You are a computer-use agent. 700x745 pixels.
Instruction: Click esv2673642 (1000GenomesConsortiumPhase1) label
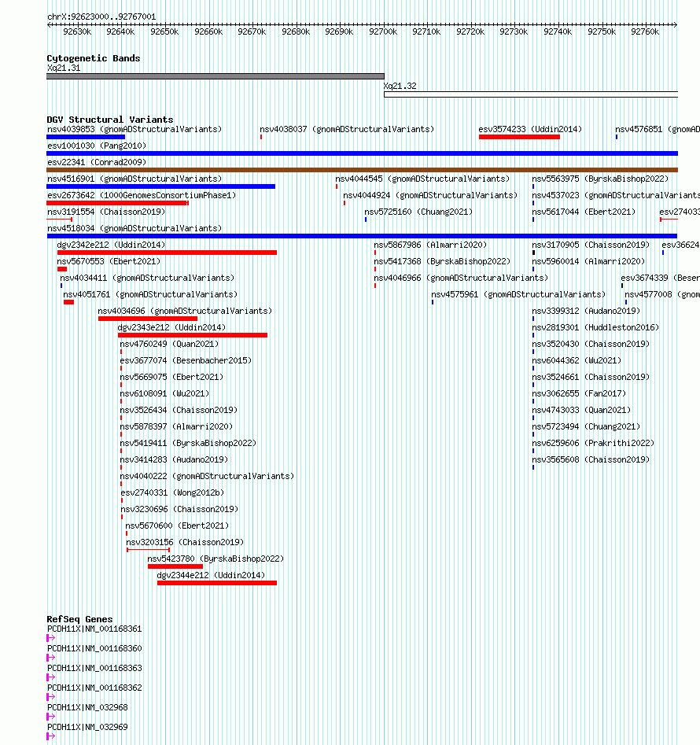142,195
